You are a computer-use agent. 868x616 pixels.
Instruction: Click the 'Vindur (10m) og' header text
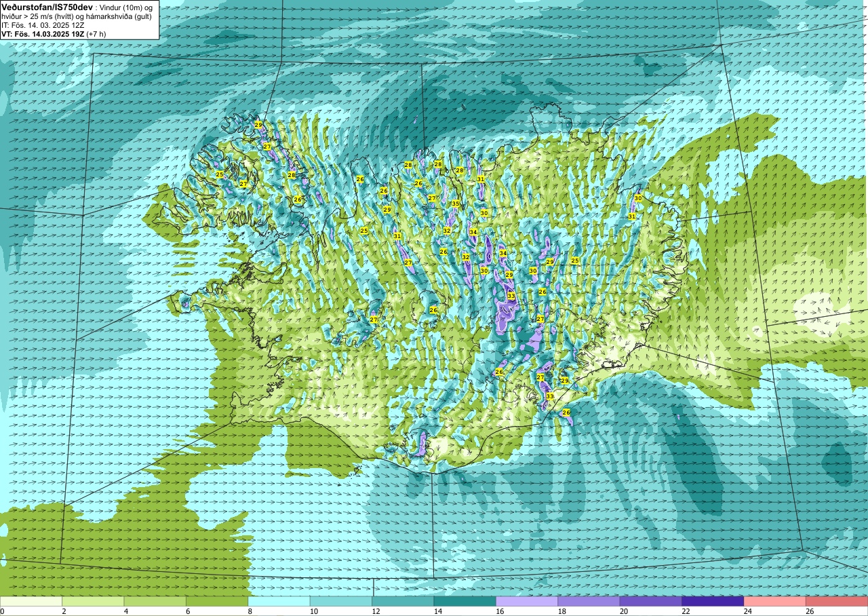tap(126, 7)
